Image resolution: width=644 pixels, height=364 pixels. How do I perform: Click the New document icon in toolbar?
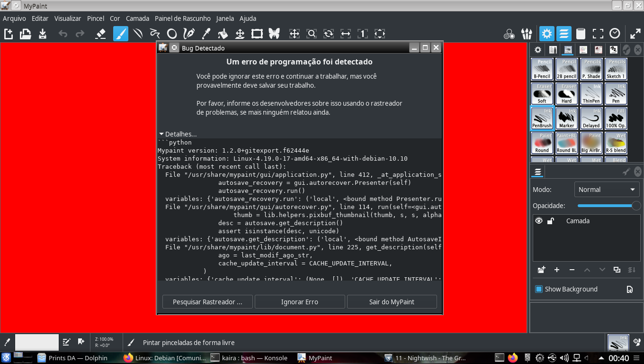[9, 34]
